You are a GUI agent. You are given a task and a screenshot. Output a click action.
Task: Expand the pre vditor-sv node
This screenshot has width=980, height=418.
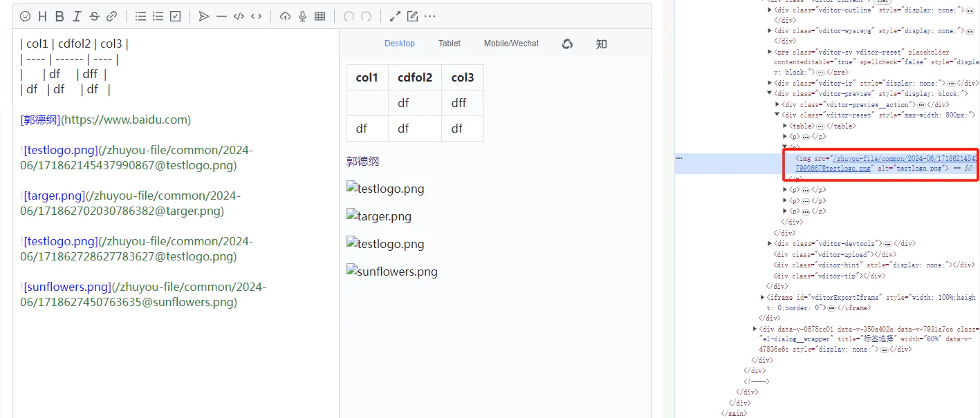click(x=770, y=52)
